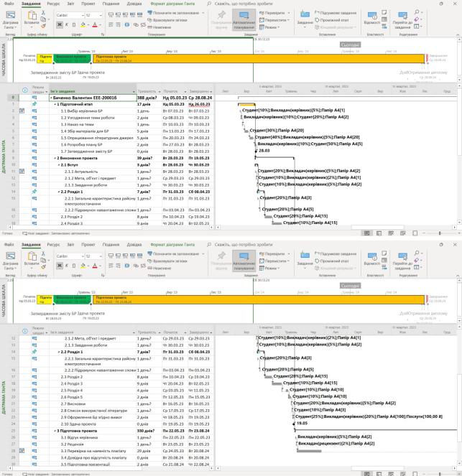Image resolution: width=462 pixels, height=476 pixels.
Task: Toggle Неактивне task option in top window
Action: [x=160, y=27]
